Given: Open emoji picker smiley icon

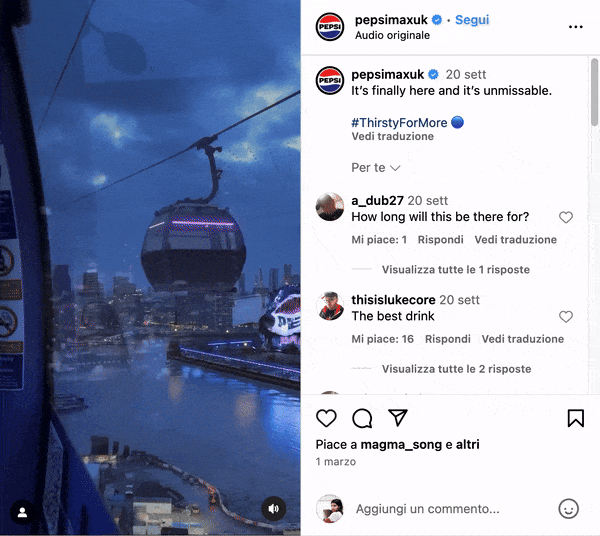Looking at the screenshot, I should point(569,508).
